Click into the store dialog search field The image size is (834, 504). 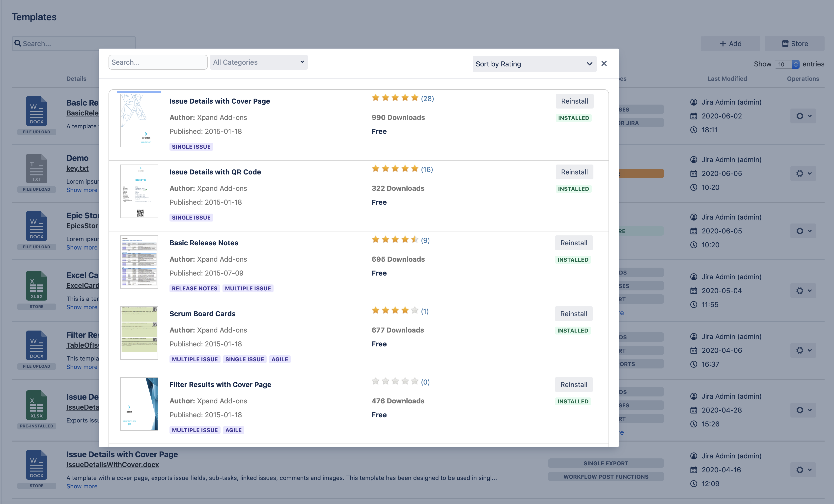tap(158, 62)
